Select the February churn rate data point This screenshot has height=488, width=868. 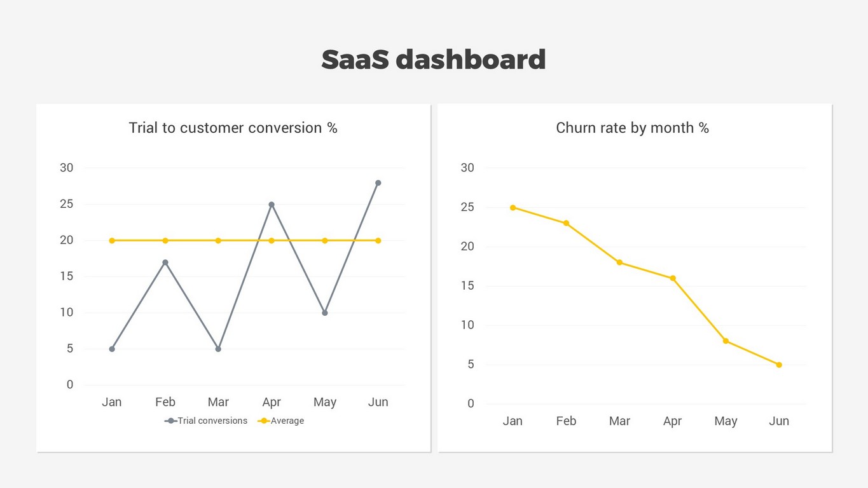pyautogui.click(x=566, y=223)
